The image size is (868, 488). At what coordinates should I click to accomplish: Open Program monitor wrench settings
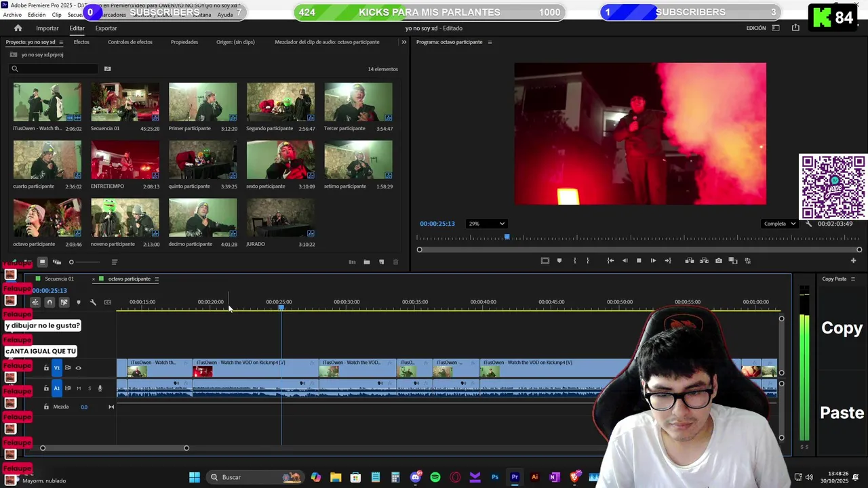tap(808, 224)
